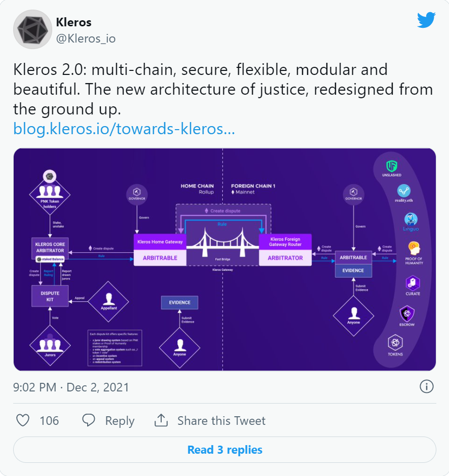The image size is (449, 476).
Task: Like the tweet with the heart icon
Action: (23, 420)
